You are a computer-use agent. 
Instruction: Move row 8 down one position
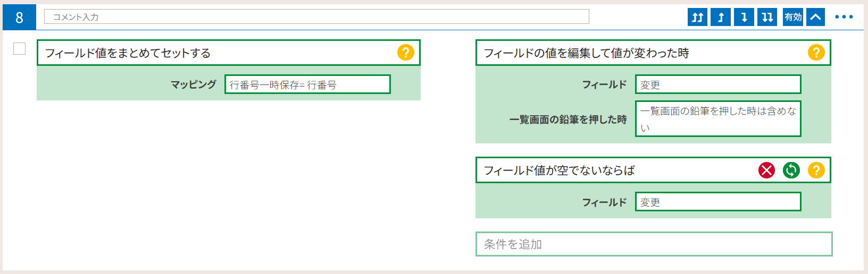click(744, 17)
